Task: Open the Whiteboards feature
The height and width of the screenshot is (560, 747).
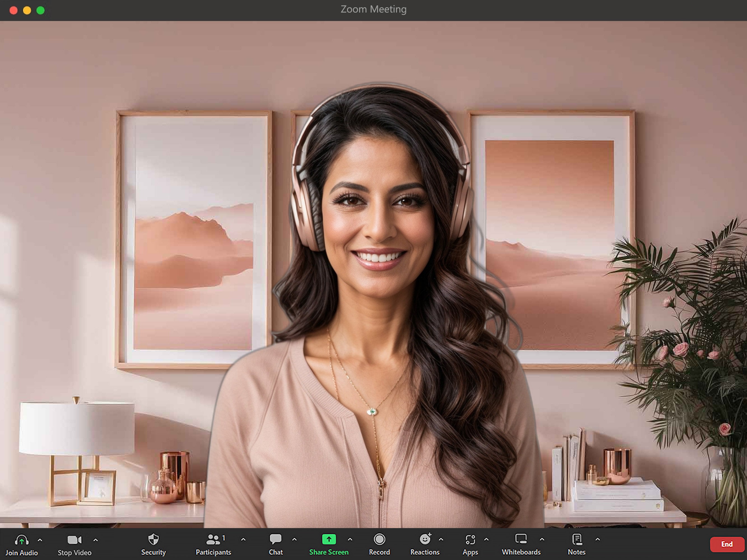Action: (x=521, y=539)
